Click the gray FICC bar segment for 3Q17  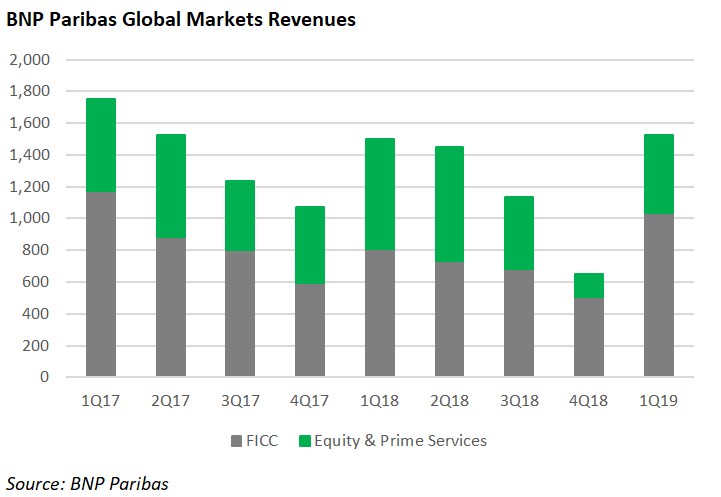(240, 314)
